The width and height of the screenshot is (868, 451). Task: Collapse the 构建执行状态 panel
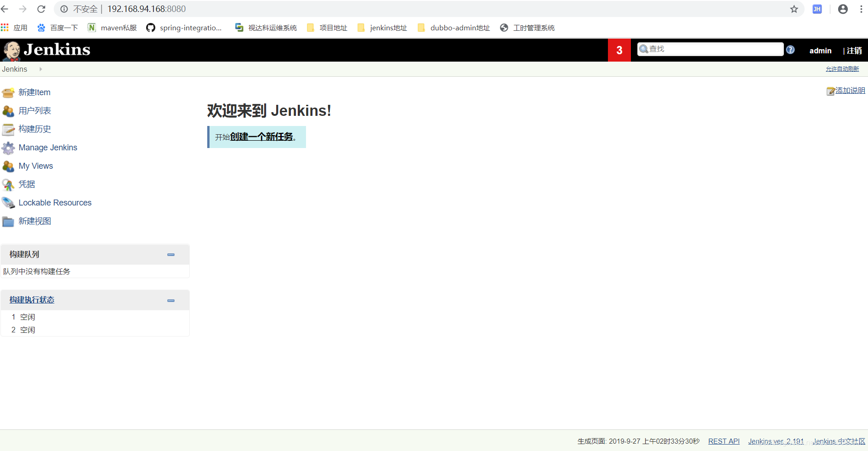[x=171, y=301]
